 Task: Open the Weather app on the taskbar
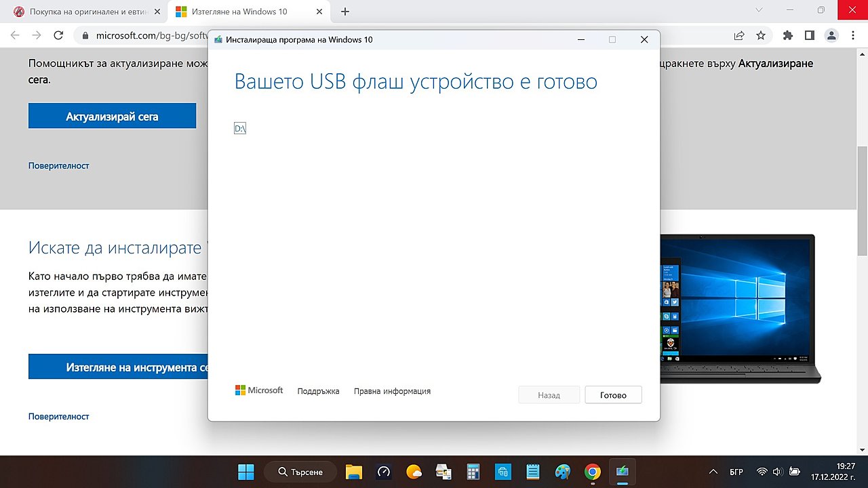coord(413,472)
